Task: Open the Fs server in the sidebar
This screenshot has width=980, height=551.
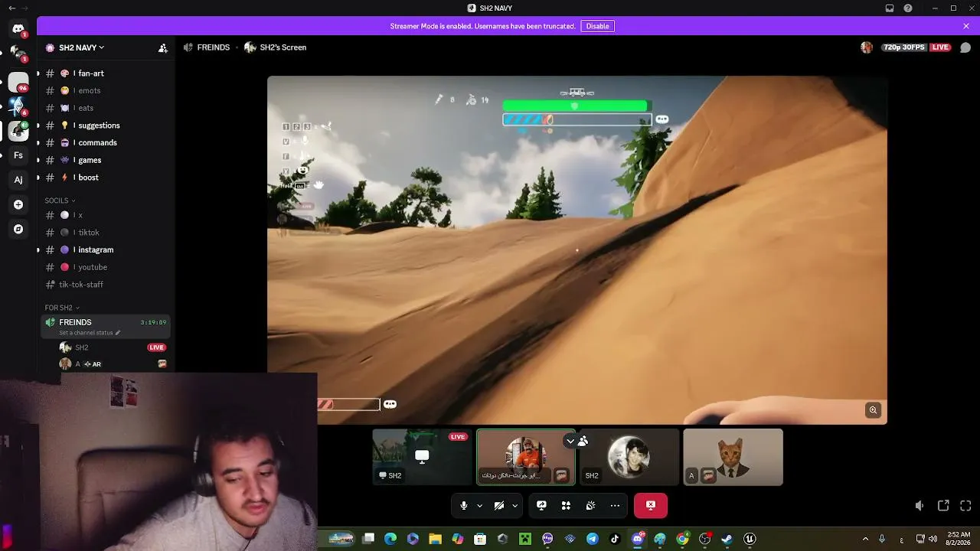Action: 18,155
